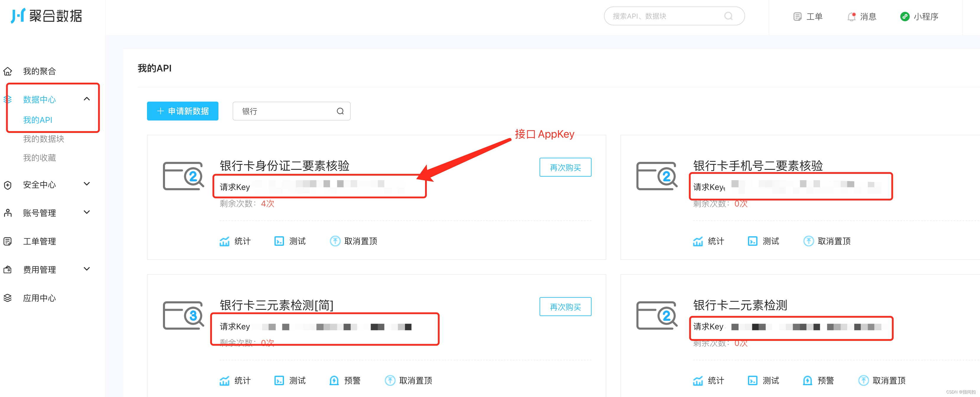Image resolution: width=980 pixels, height=397 pixels.
Task: Click the document icon beside 工单管理
Action: (8, 241)
